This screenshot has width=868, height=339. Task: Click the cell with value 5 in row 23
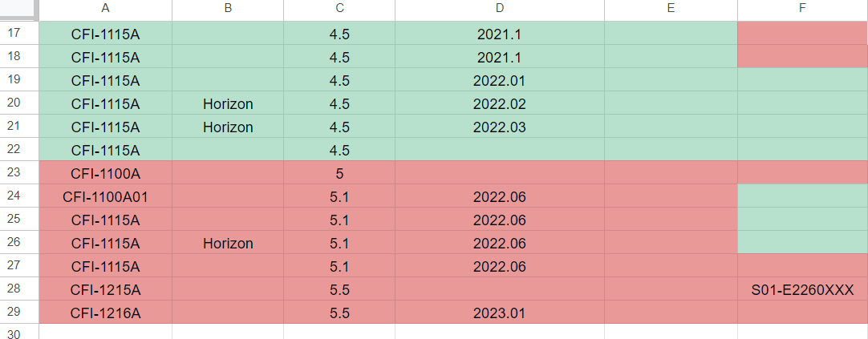339,173
